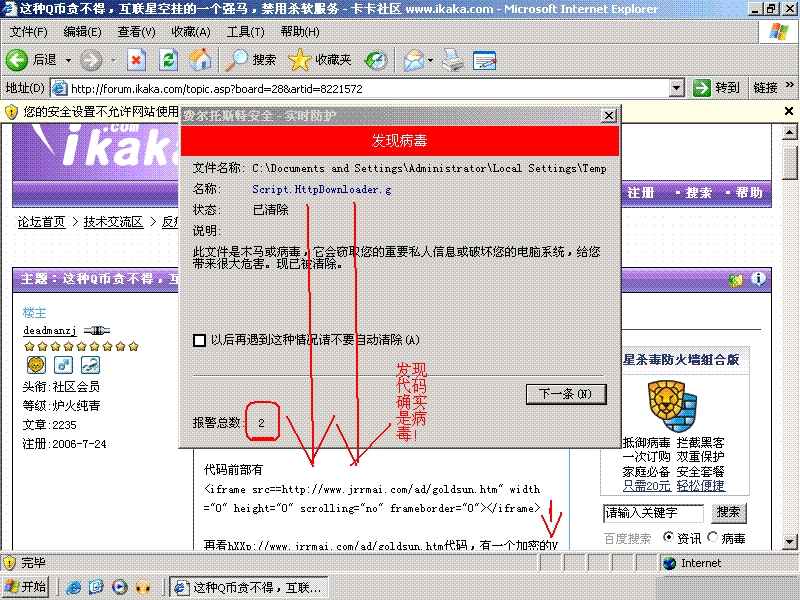Click the green icon in topic header
Screen dimensions: 800x600
pyautogui.click(x=736, y=280)
